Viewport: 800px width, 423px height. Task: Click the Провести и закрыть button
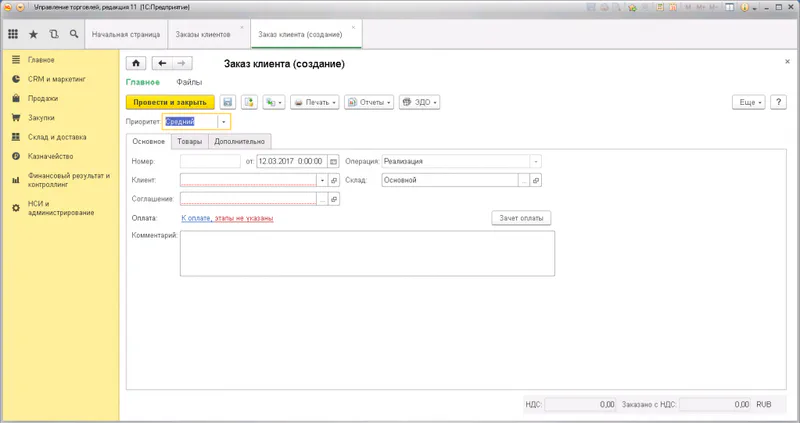[170, 102]
